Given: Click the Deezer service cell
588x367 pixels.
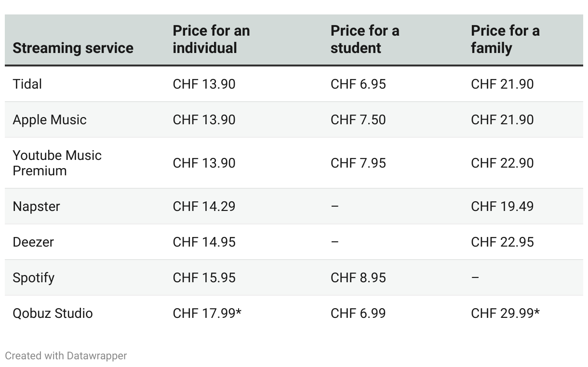Looking at the screenshot, I should (33, 242).
